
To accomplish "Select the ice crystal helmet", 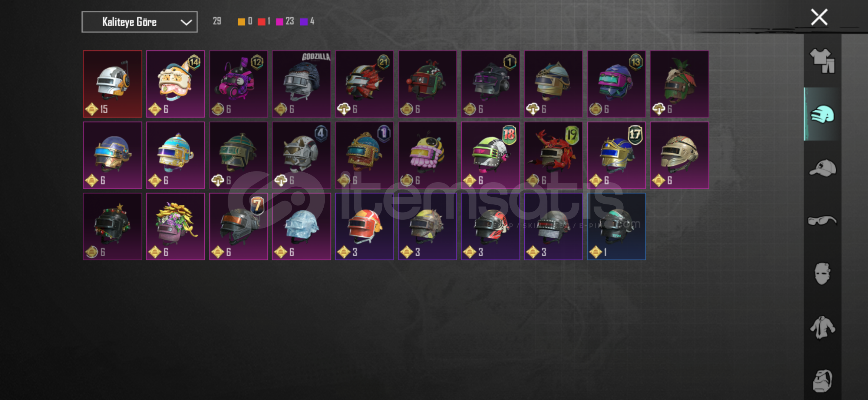I will tap(301, 226).
